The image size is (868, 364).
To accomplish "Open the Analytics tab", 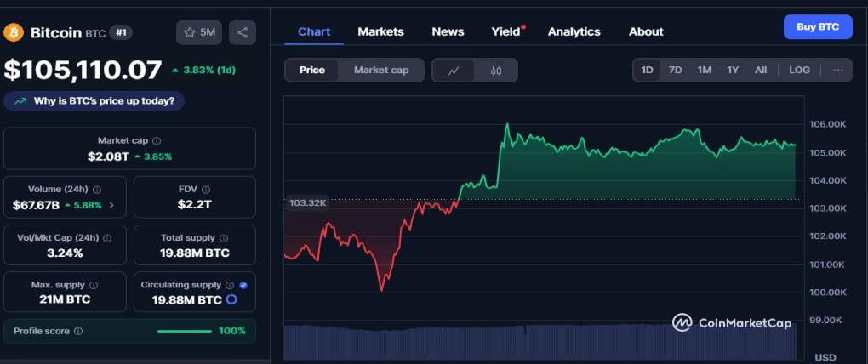I will [574, 31].
